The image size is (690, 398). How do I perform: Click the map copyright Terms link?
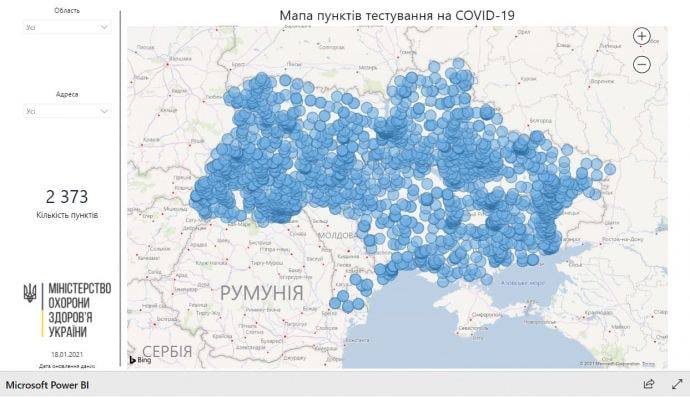point(649,364)
